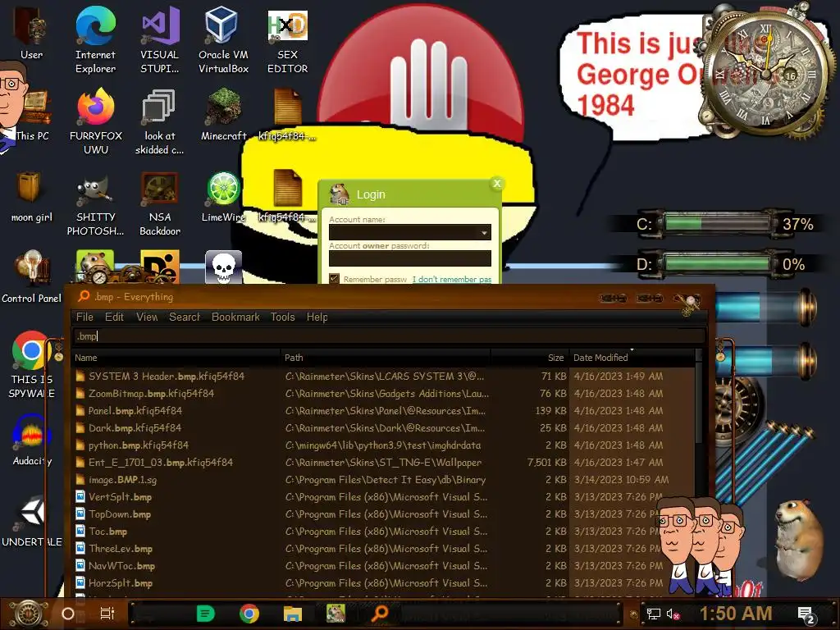Image resolution: width=840 pixels, height=630 pixels.
Task: Open the File menu in Everything
Action: point(84,317)
